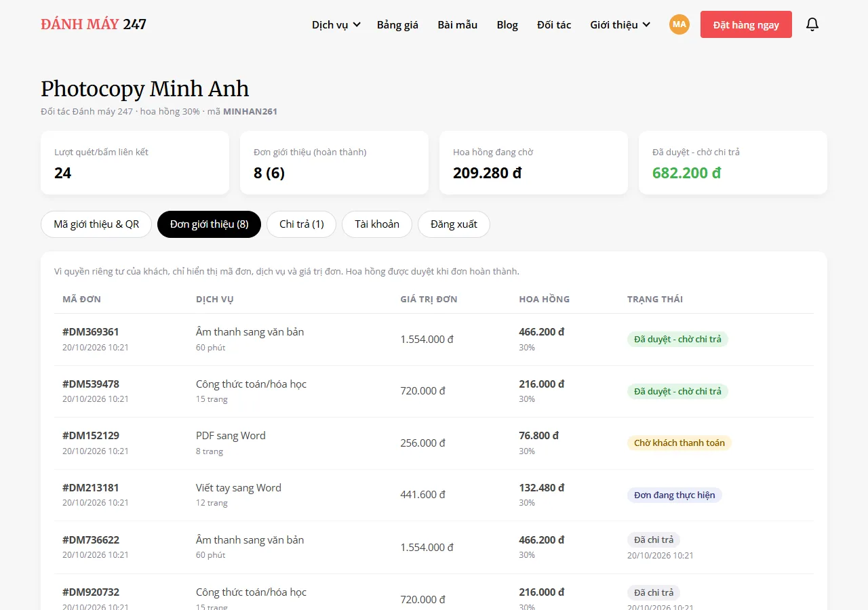
Task: Open the Bài mẫu page
Action: point(458,24)
